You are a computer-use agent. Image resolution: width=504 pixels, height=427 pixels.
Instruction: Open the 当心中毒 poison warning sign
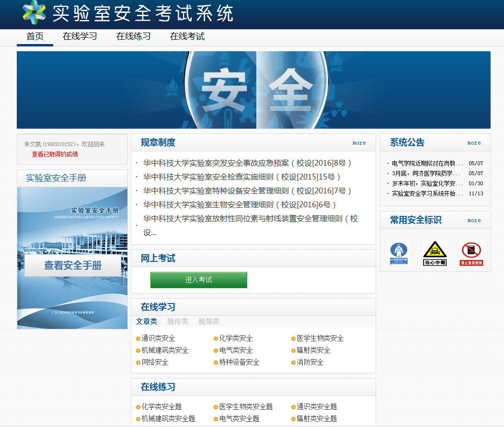tap(435, 253)
